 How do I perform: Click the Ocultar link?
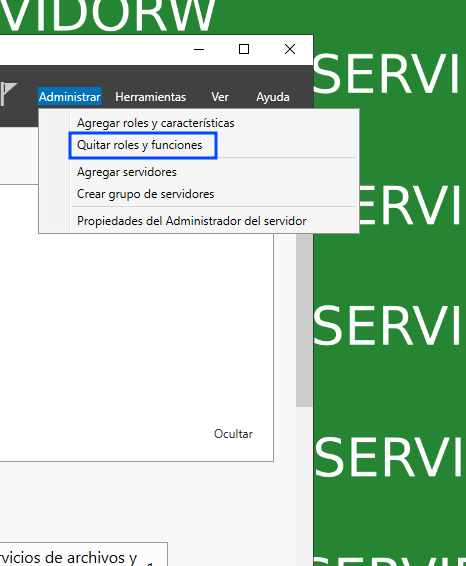coord(233,434)
